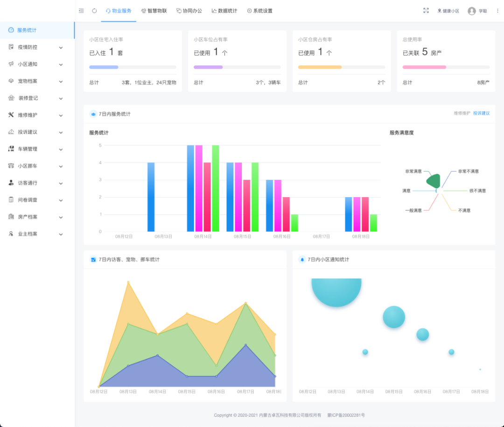Switch the chart to 投诉建议
This screenshot has width=504, height=427.
[x=482, y=113]
